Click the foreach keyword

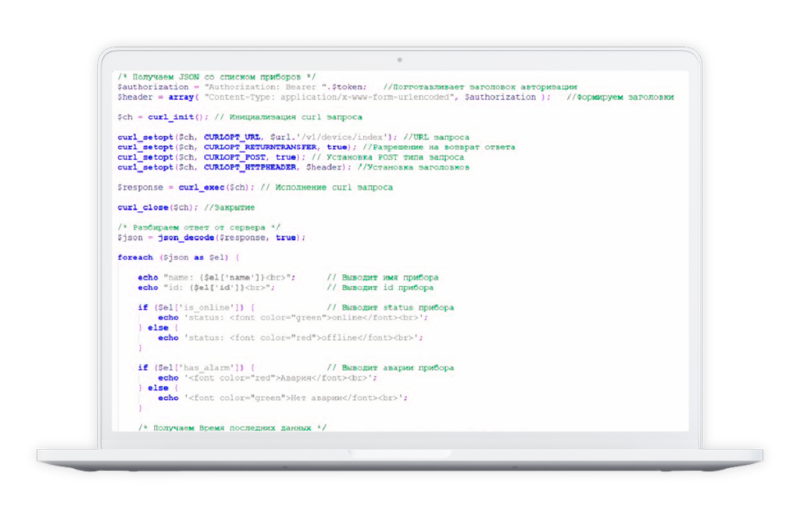tap(135, 257)
